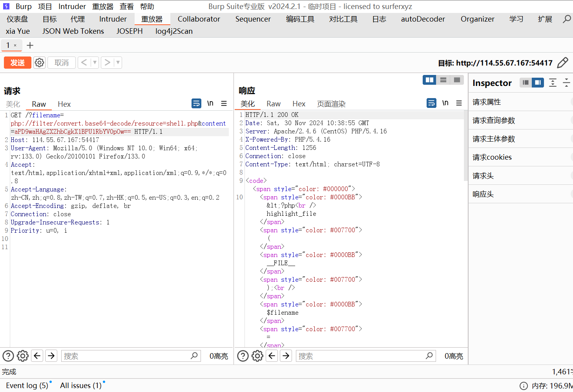Open Event log (5) in status bar
The image size is (573, 392).
[x=27, y=385]
